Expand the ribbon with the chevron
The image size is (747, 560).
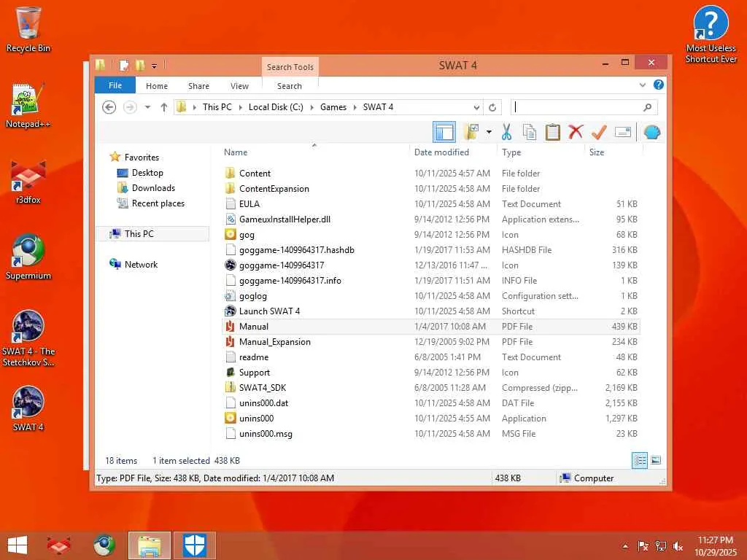(643, 85)
